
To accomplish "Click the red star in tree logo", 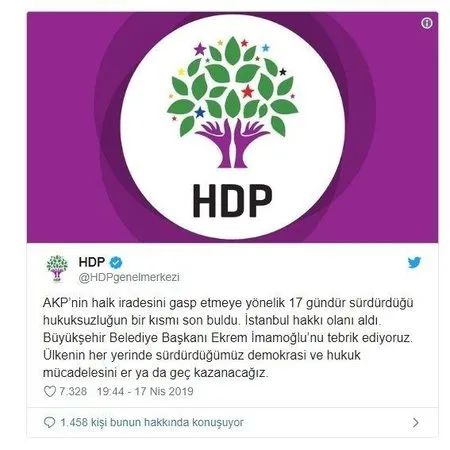I will point(247,91).
